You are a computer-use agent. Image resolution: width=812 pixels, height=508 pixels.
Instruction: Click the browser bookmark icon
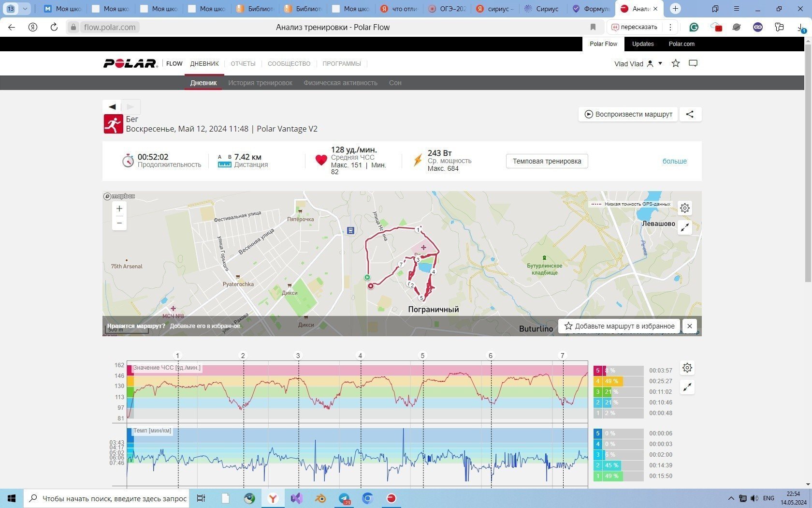click(x=593, y=27)
